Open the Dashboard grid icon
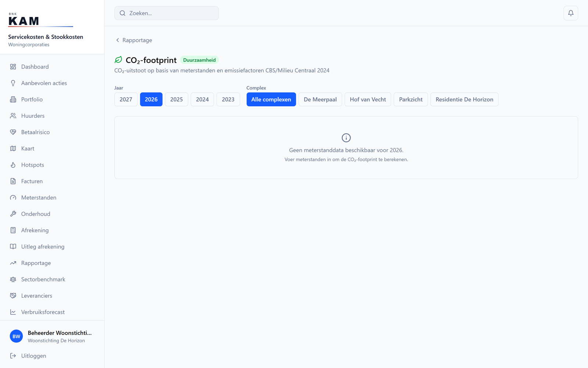This screenshot has height=368, width=588. coord(13,67)
